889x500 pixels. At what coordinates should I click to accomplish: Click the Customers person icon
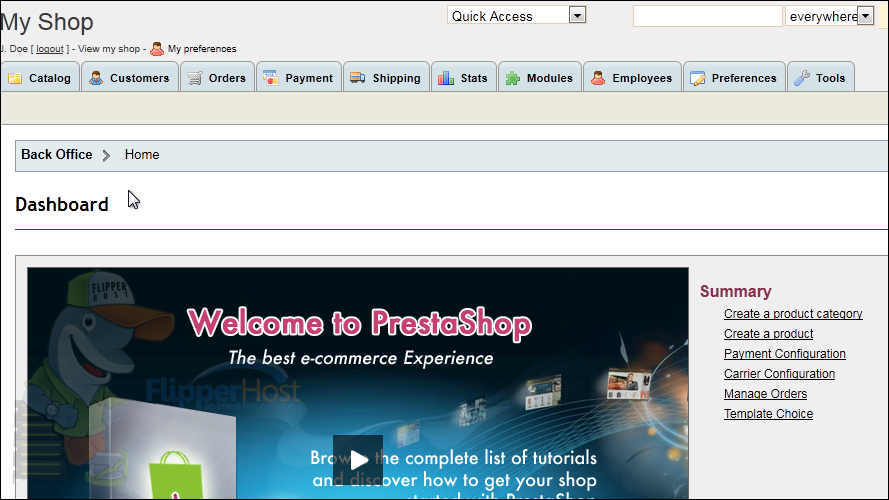[x=96, y=78]
